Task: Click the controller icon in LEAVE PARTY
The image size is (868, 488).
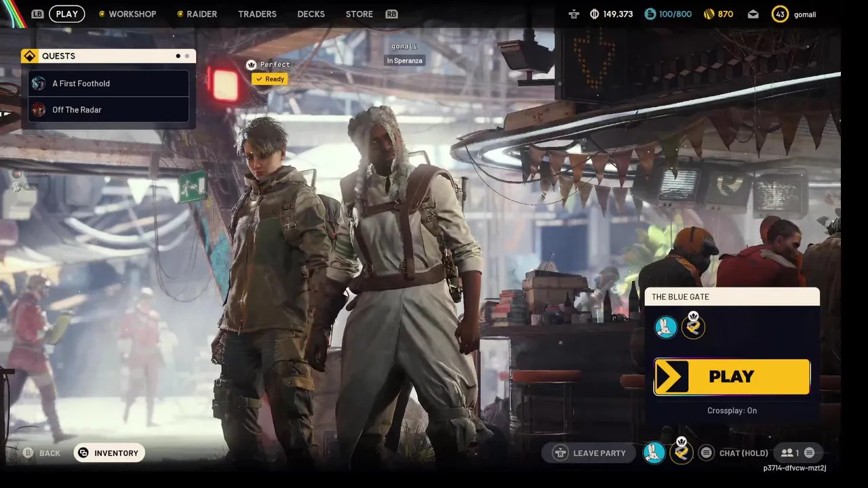Action: tap(559, 453)
